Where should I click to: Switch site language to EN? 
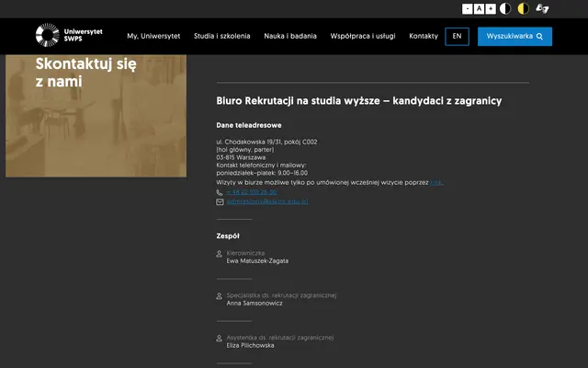click(x=457, y=37)
